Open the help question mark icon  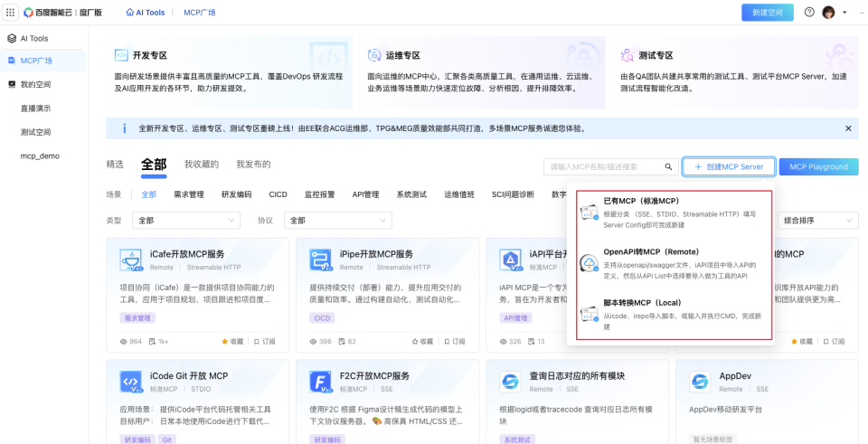coord(809,12)
